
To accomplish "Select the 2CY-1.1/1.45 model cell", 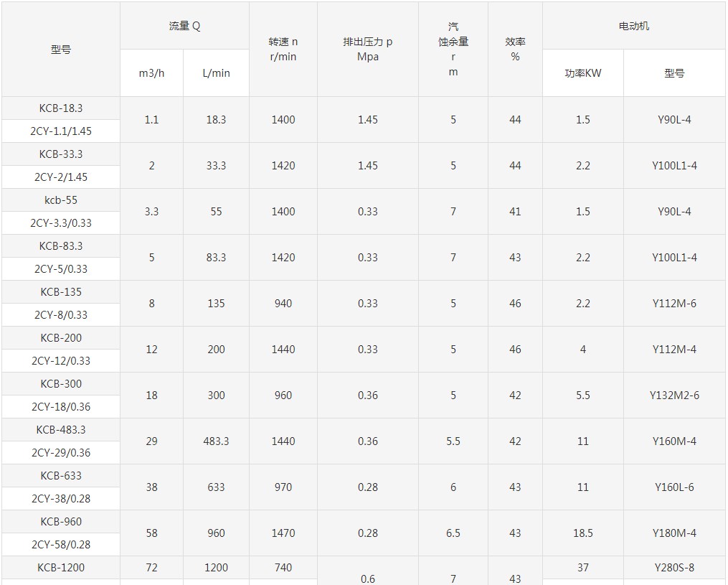I will coord(61,131).
